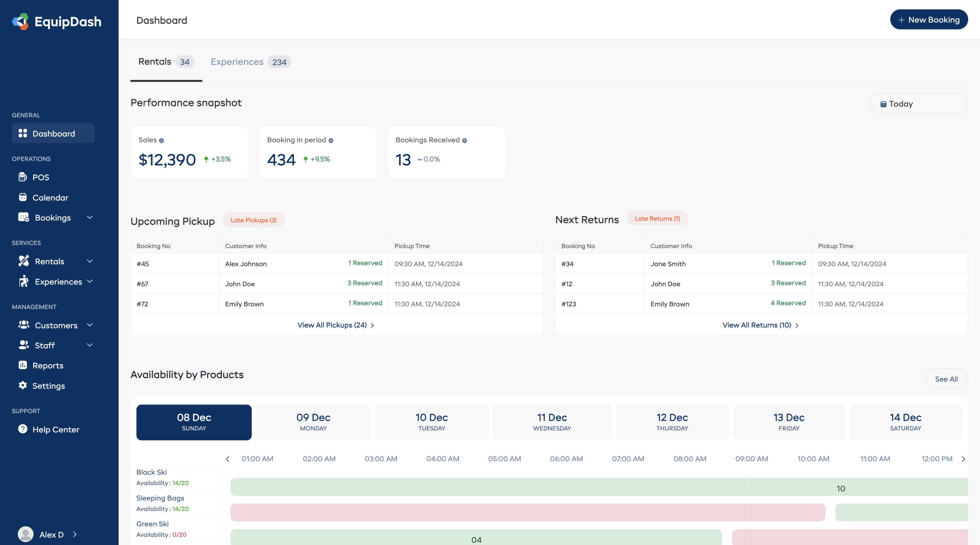Screen dimensions: 980x545
Task: Click the Reports chart icon
Action: pos(23,365)
